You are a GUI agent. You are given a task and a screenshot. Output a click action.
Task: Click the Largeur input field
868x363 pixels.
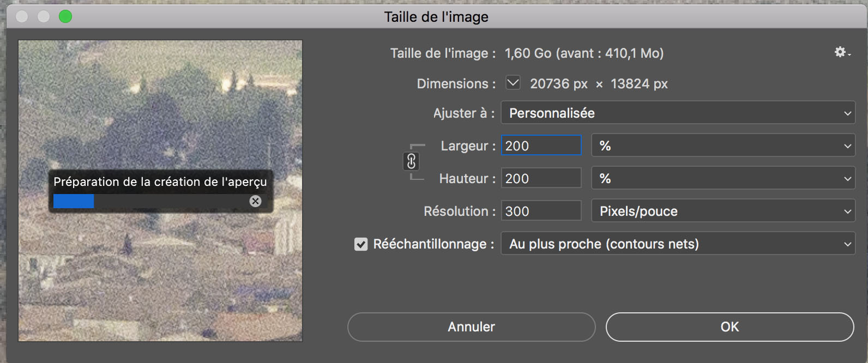click(x=541, y=146)
